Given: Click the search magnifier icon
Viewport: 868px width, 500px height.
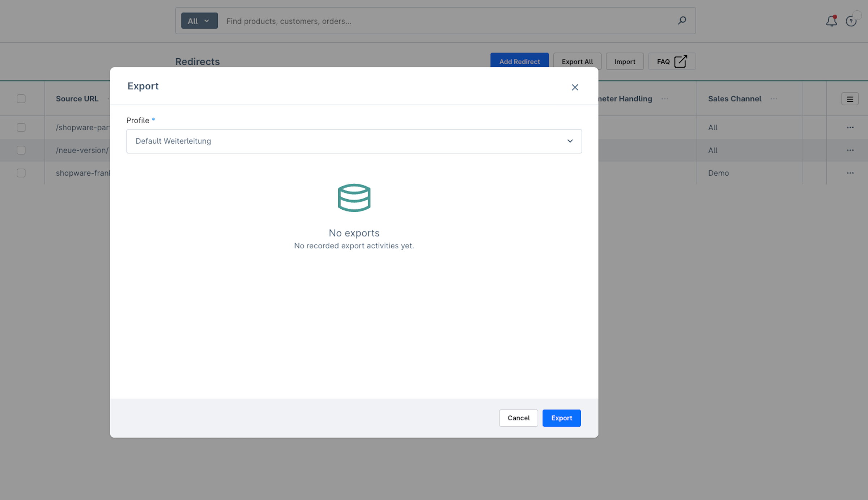Looking at the screenshot, I should (682, 21).
